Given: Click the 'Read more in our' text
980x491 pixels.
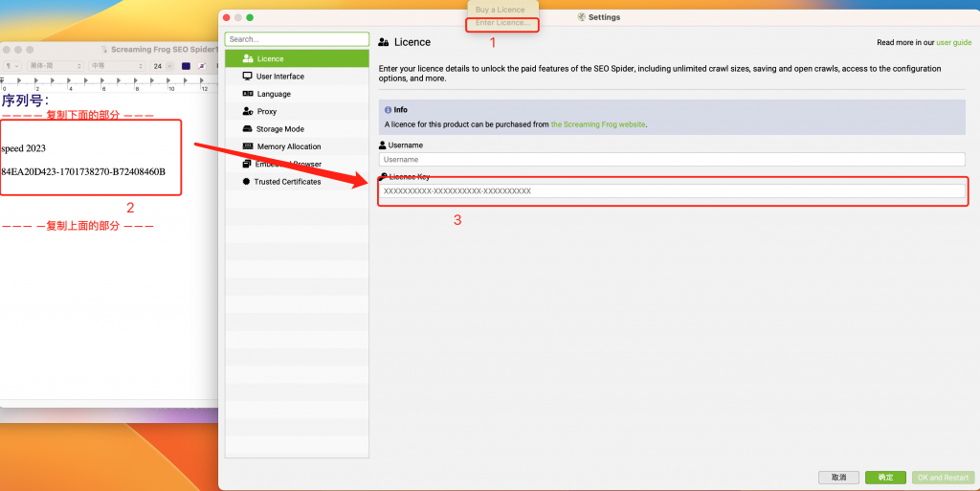Looking at the screenshot, I should [905, 42].
